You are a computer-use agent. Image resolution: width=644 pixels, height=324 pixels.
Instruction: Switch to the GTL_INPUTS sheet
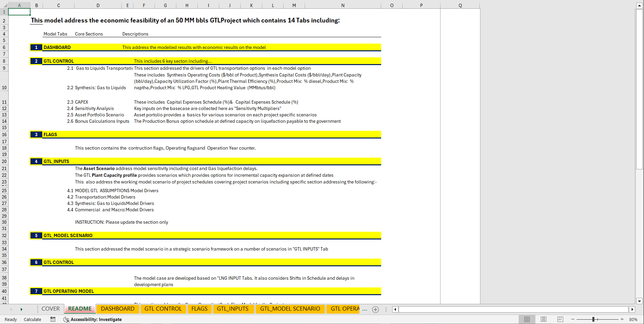tap(233, 309)
